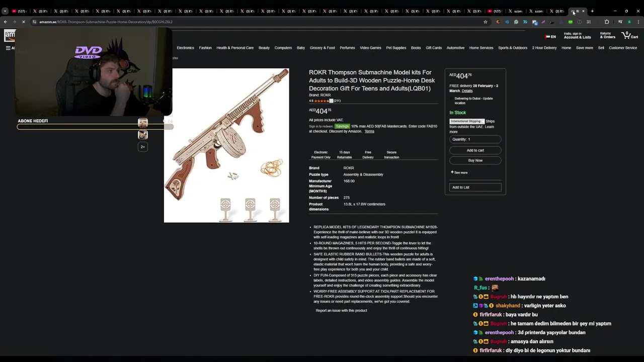This screenshot has width=644, height=362.
Task: Open the tab search chevron at top left
Action: coord(5,11)
